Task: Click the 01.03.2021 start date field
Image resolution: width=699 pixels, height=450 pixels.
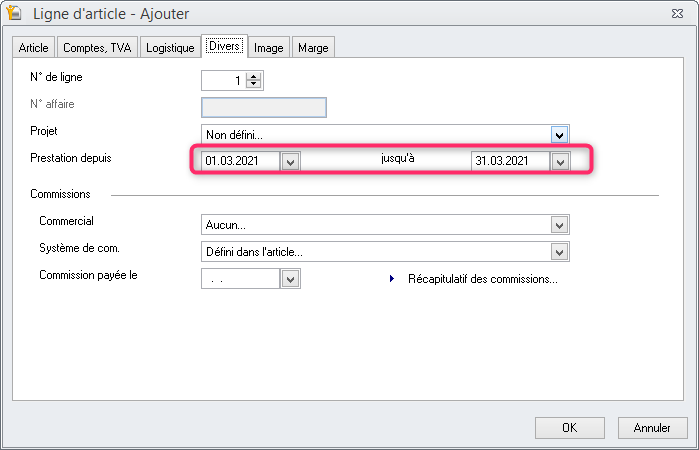Action: [240, 161]
